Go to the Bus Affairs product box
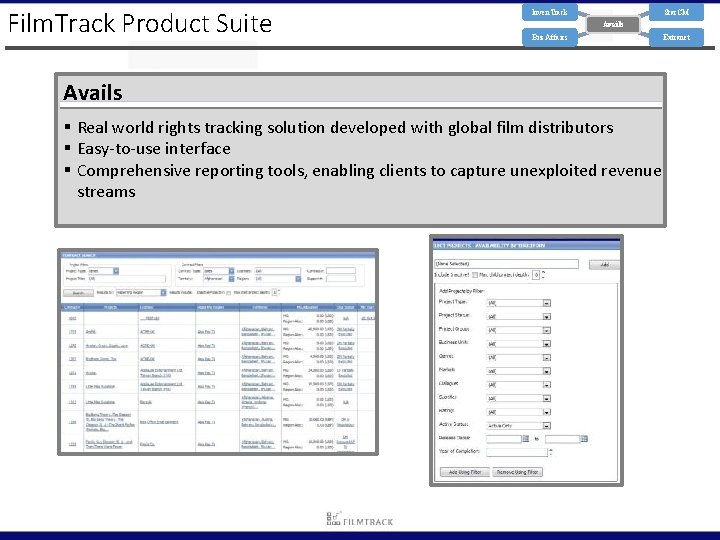720x540 pixels. tap(549, 37)
